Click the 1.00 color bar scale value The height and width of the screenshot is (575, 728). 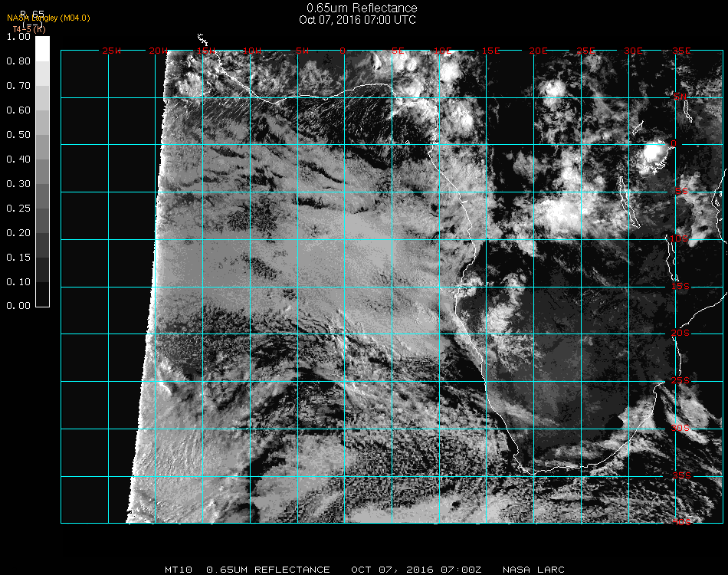click(x=18, y=37)
